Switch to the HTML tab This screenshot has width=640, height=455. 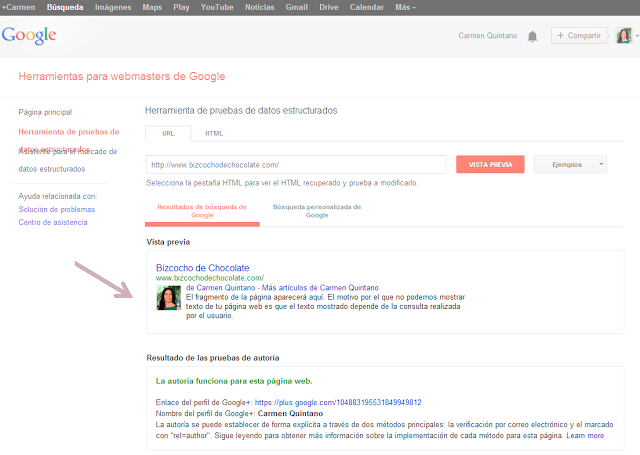tap(214, 133)
